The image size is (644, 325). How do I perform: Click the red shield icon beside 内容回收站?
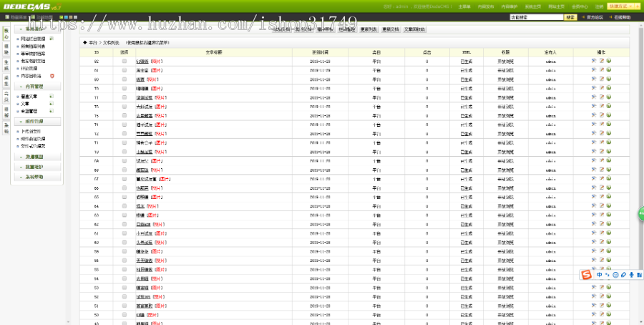[52, 75]
